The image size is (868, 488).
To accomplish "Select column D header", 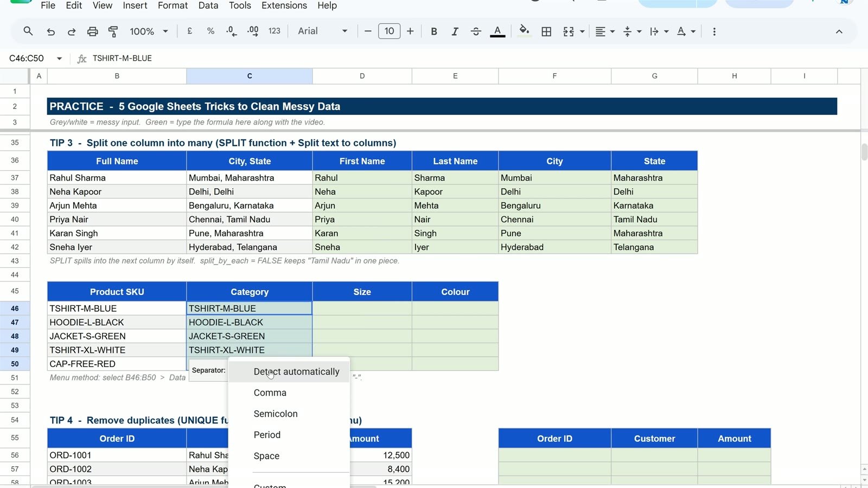I will pos(362,76).
